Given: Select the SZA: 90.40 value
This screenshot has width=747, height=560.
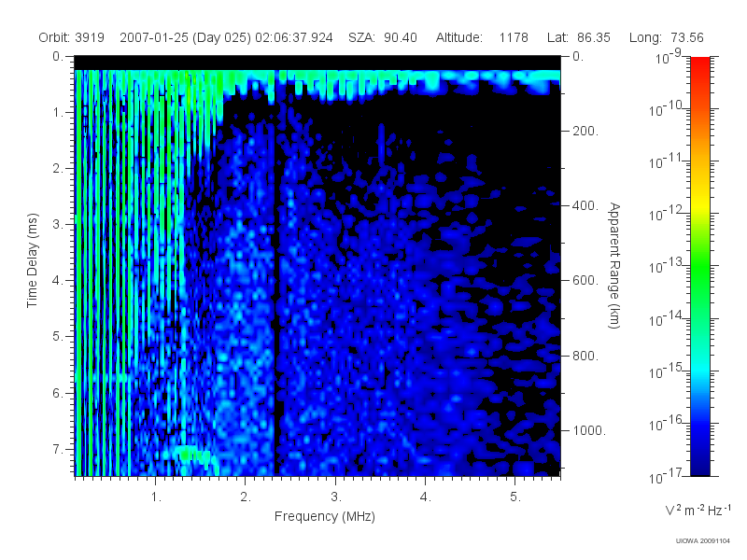Looking at the screenshot, I should [x=383, y=37].
